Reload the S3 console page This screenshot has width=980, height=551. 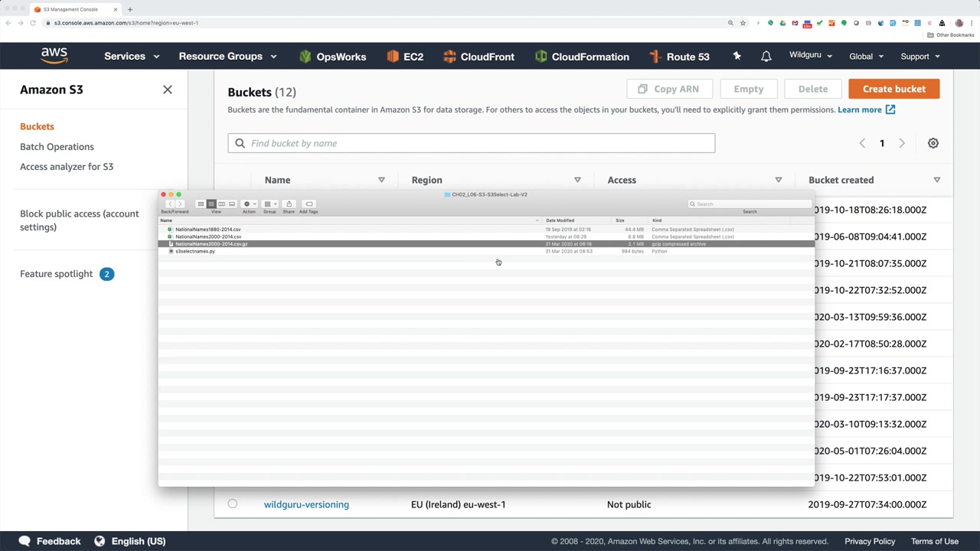point(33,23)
